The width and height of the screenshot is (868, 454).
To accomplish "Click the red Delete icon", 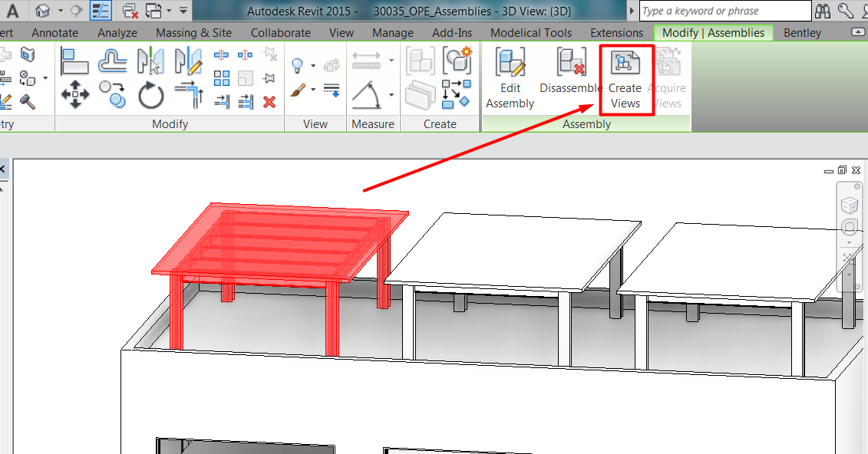I will (x=269, y=102).
